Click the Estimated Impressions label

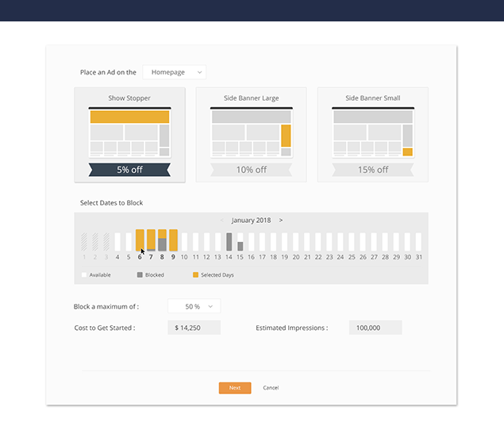click(292, 328)
